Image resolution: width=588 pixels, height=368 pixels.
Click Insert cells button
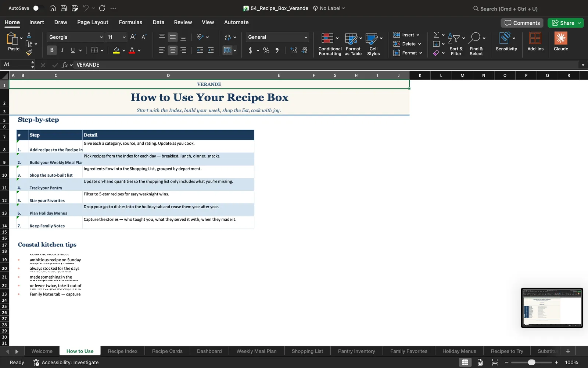coord(406,35)
